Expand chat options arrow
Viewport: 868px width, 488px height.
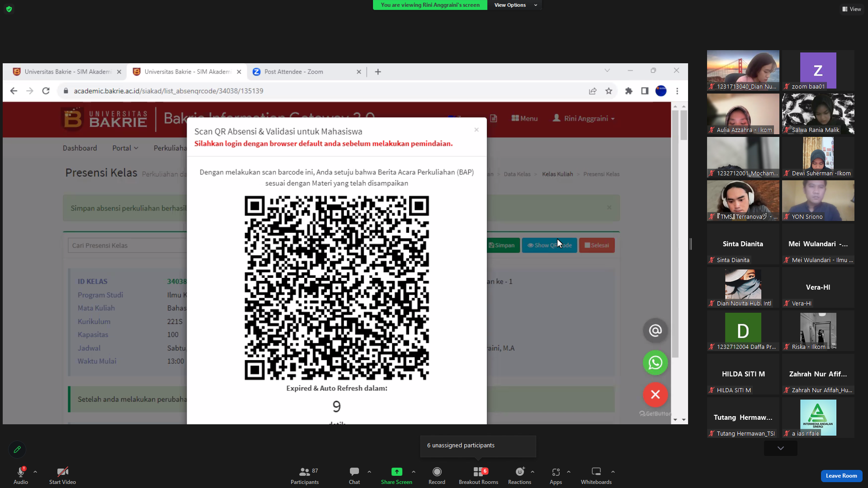coord(369,472)
